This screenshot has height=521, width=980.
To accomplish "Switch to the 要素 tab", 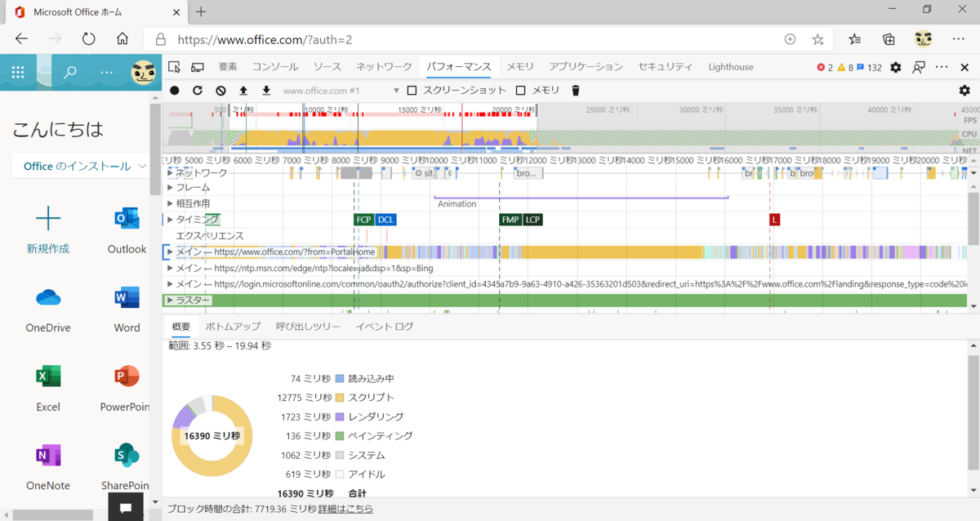I will tap(228, 67).
